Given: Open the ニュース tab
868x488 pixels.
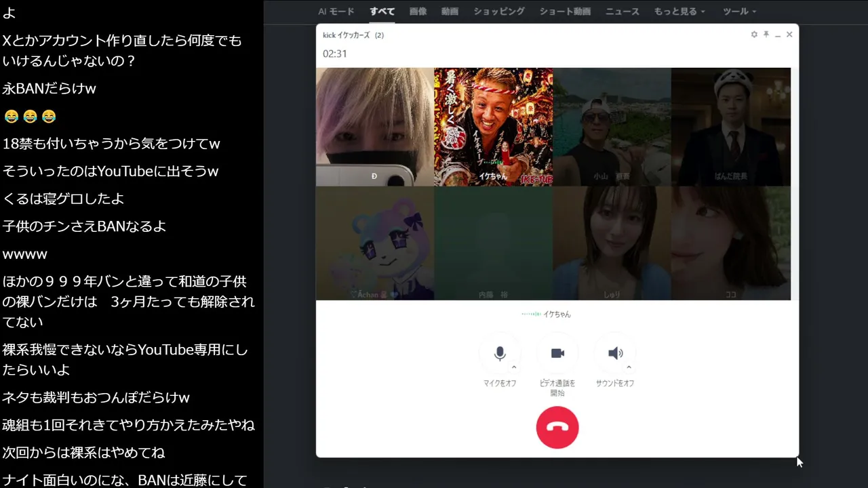Looking at the screenshot, I should pyautogui.click(x=623, y=12).
